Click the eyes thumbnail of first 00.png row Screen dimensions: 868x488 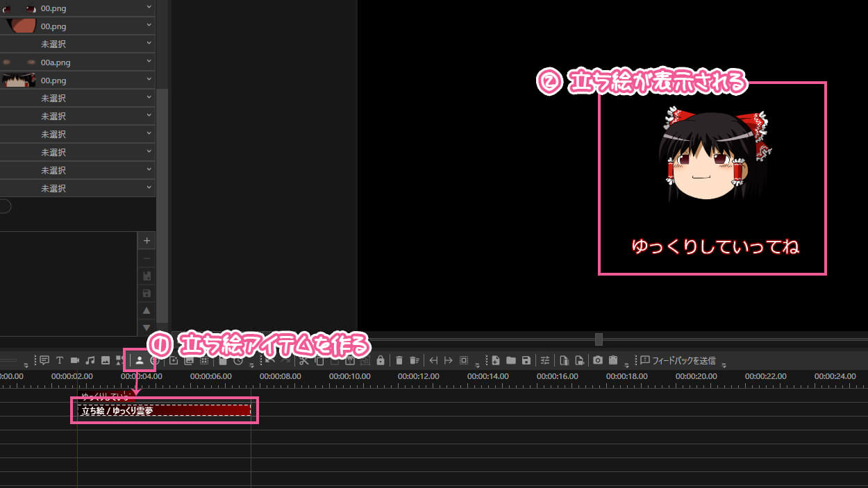[x=19, y=8]
